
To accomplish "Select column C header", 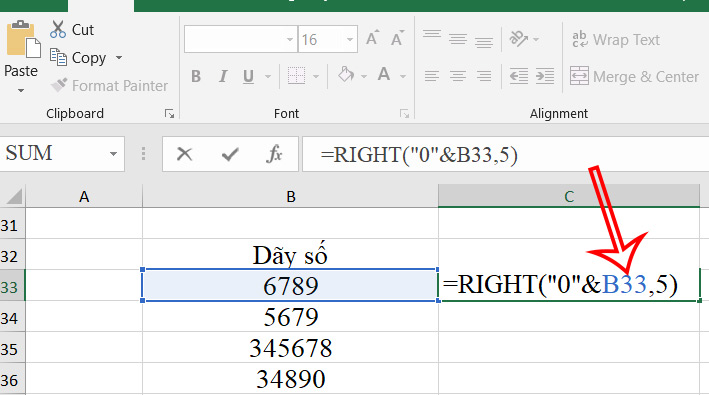I will point(569,196).
